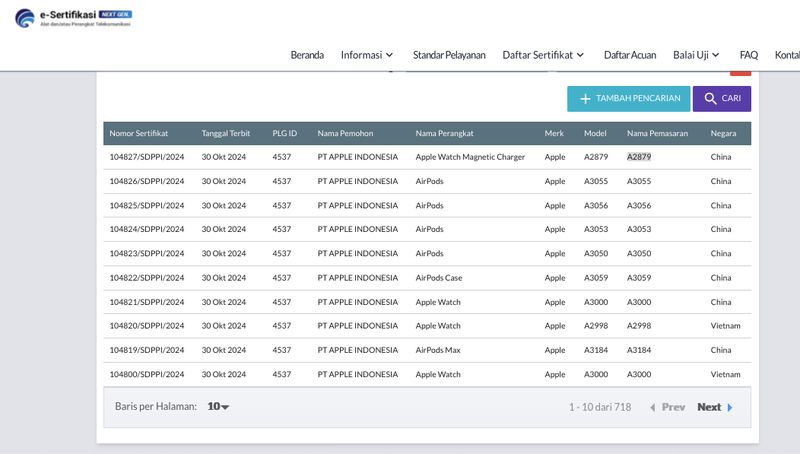Go to Prev results page
Screen dimensions: 800x454
tap(667, 407)
